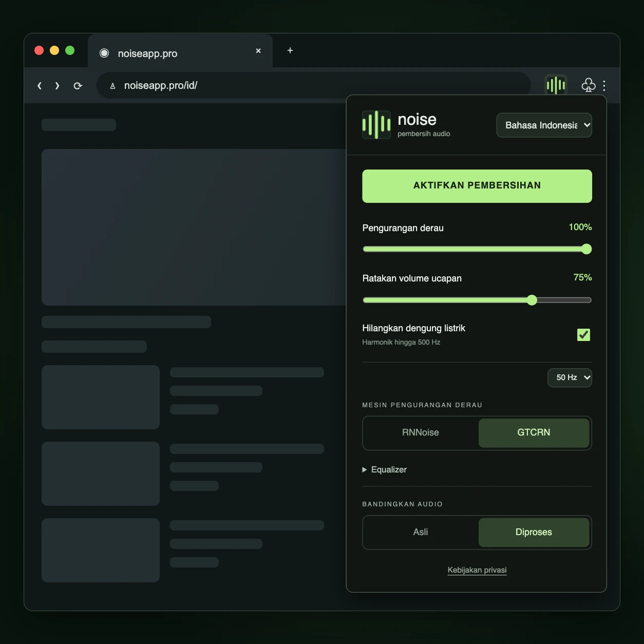This screenshot has height=644, width=644.
Task: Click the Ratakan volume ucapan slider
Action: [477, 300]
